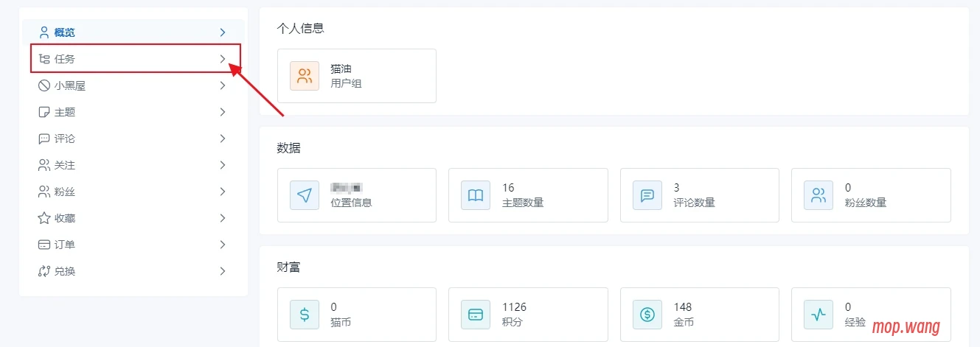Image resolution: width=980 pixels, height=347 pixels.
Task: Click the pulse-line 经验 experience icon
Action: [x=819, y=315]
